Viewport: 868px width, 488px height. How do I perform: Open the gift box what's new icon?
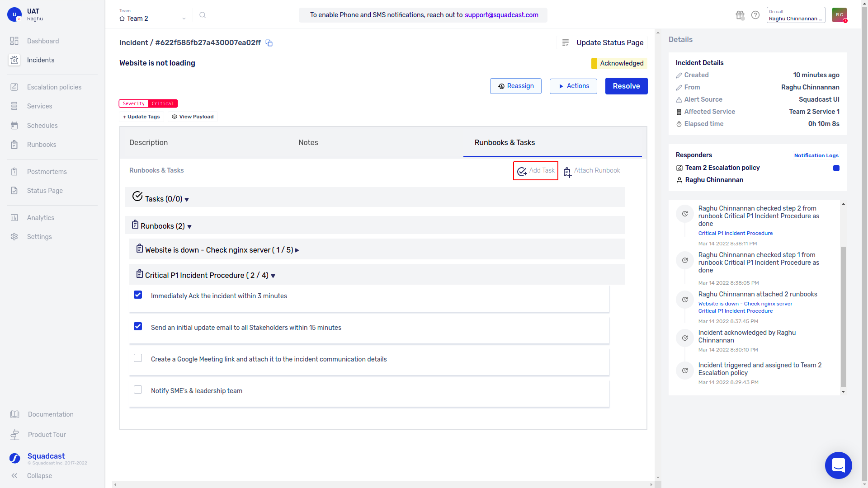[x=740, y=15]
